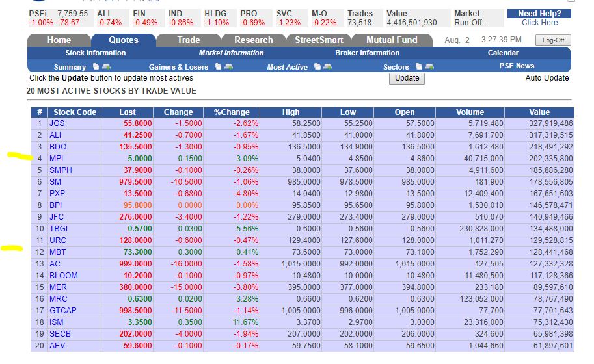
Task: Go to the StreetSmart tab
Action: pyautogui.click(x=319, y=40)
